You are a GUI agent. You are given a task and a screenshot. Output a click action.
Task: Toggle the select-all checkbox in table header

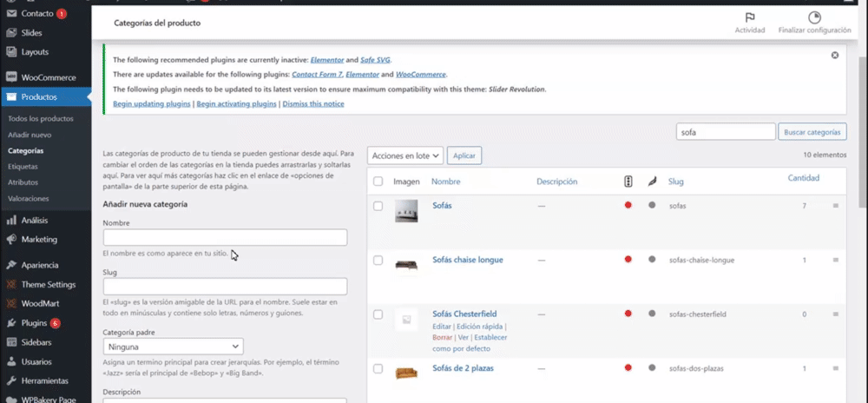378,182
